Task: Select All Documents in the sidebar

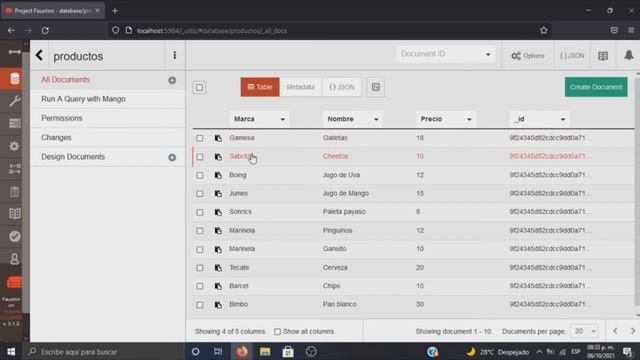Action: click(x=65, y=80)
